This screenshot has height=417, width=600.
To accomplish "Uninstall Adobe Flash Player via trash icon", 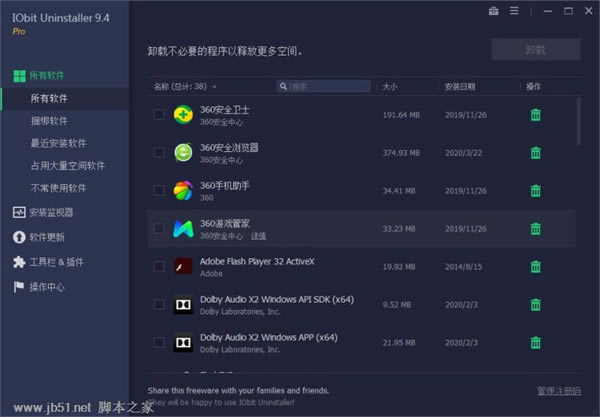I will 535,267.
